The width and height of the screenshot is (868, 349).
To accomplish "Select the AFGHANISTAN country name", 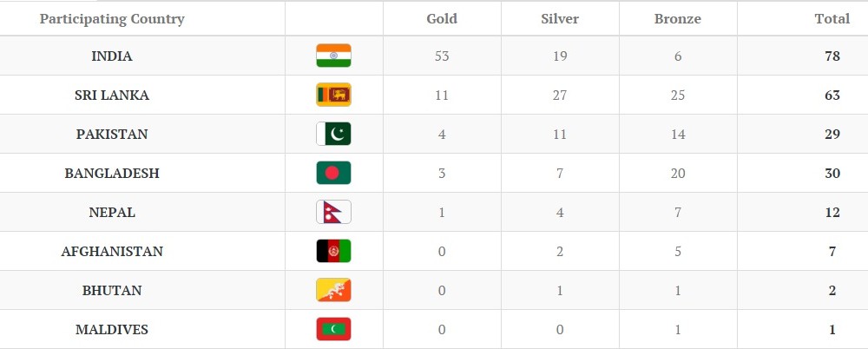I will tap(112, 252).
